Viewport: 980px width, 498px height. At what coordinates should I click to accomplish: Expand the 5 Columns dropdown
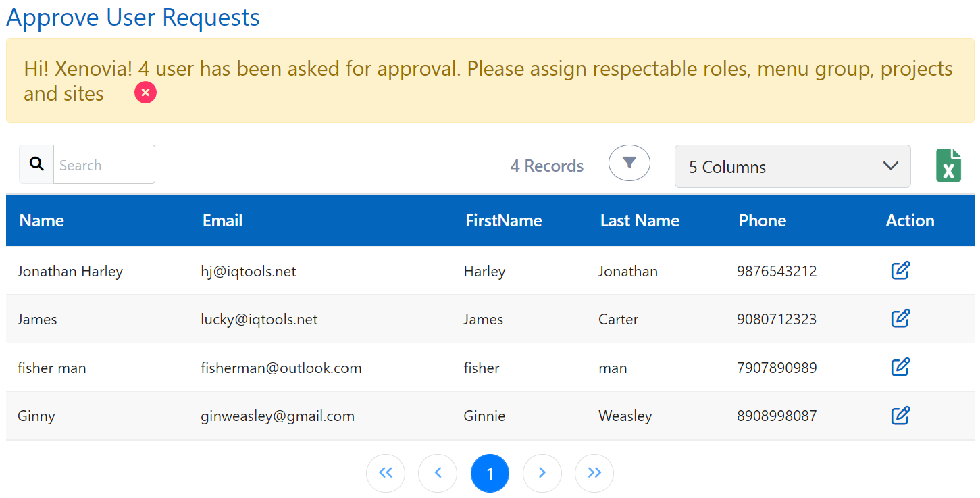[792, 166]
